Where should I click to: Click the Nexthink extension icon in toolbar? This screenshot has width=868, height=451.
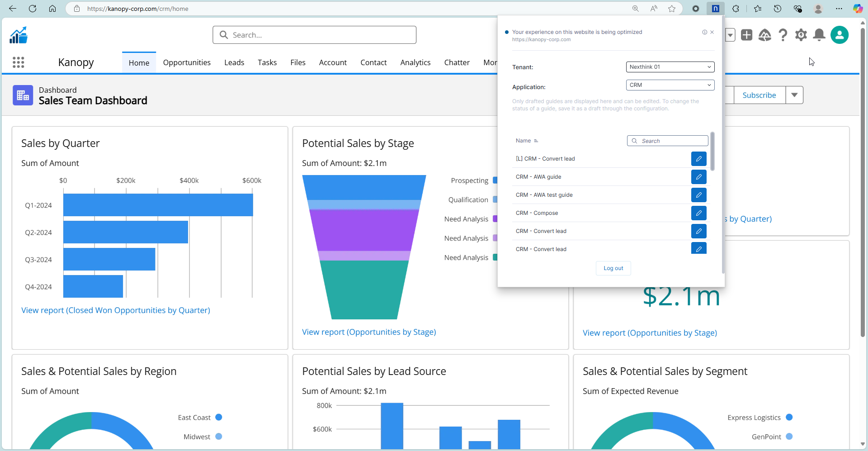[716, 9]
